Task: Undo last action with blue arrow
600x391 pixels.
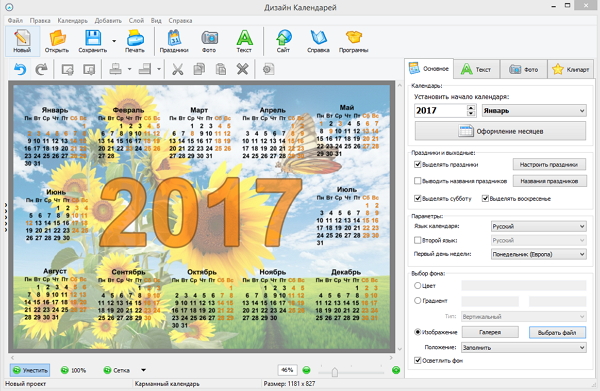Action: [x=20, y=69]
